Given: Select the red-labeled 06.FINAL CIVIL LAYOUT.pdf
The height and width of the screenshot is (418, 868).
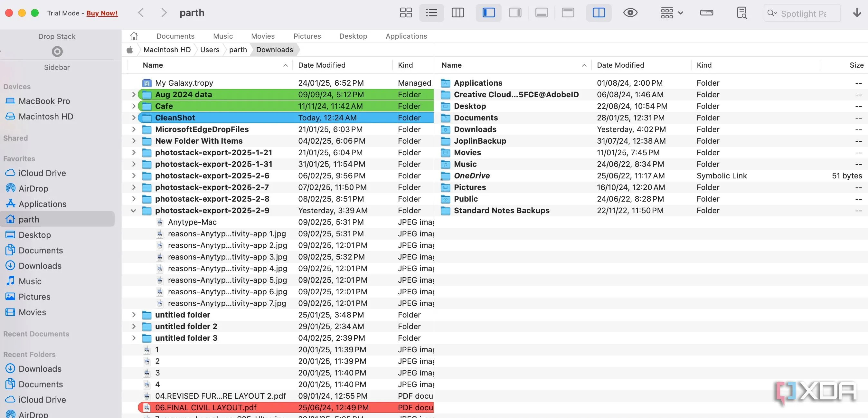Looking at the screenshot, I should click(x=205, y=408).
